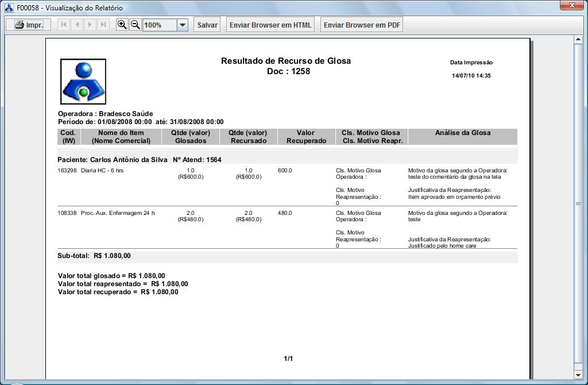This screenshot has width=588, height=385.
Task: Click Enviar Browser em HTML
Action: [270, 25]
